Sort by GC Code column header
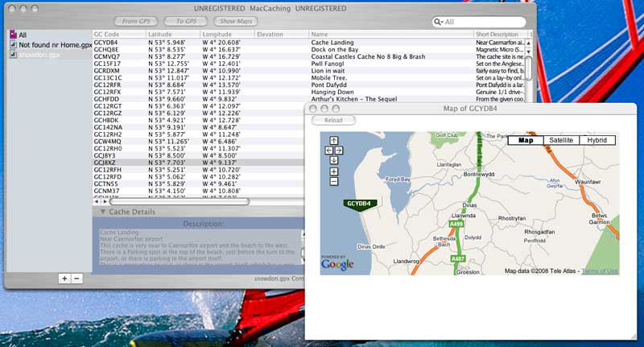 point(119,35)
